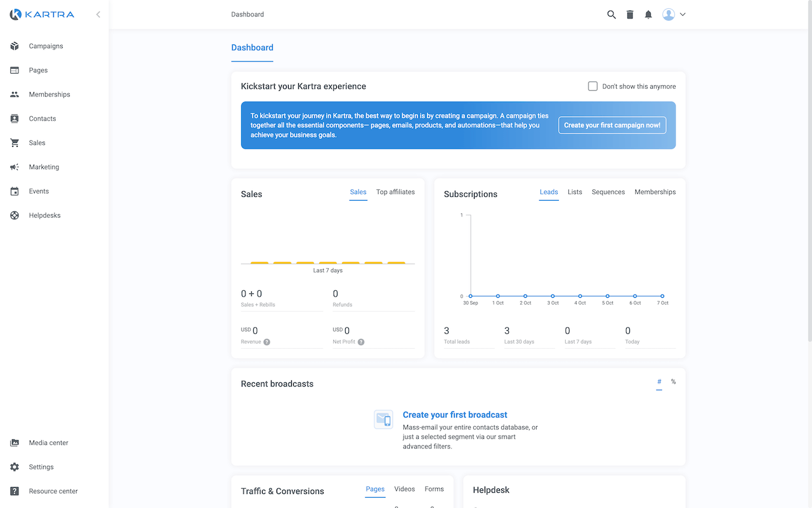Click the trash icon in the header
812x508 pixels.
coord(629,14)
